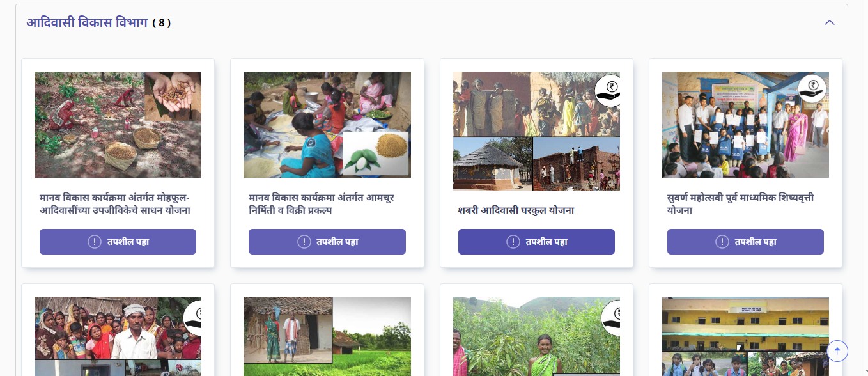
Task: Open सुवर्ण महोत्सवी शिष्यवृत्ती image
Action: [x=745, y=124]
